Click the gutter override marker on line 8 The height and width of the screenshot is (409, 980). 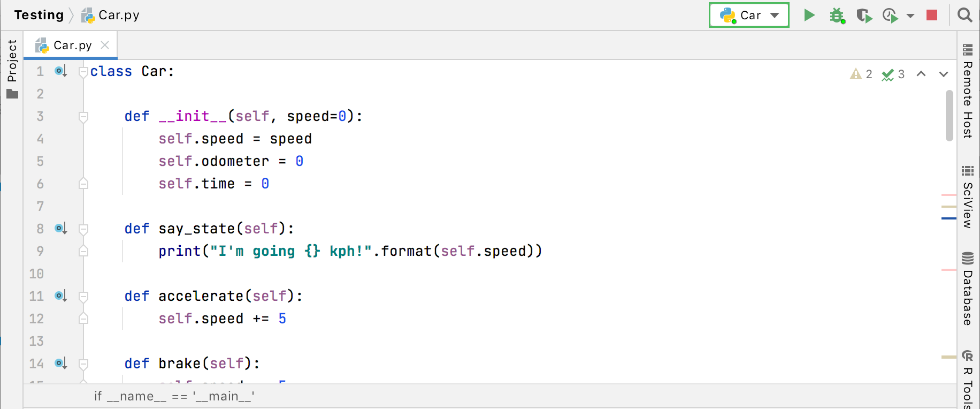coord(61,229)
